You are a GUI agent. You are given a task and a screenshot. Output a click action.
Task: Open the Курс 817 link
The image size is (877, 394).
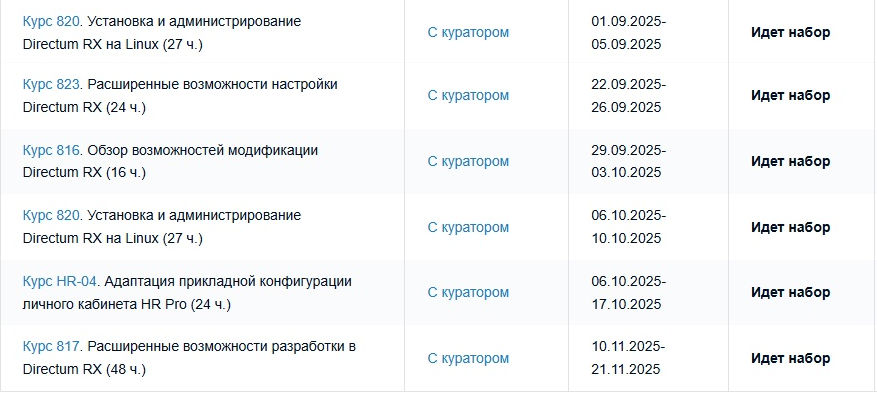(x=52, y=346)
